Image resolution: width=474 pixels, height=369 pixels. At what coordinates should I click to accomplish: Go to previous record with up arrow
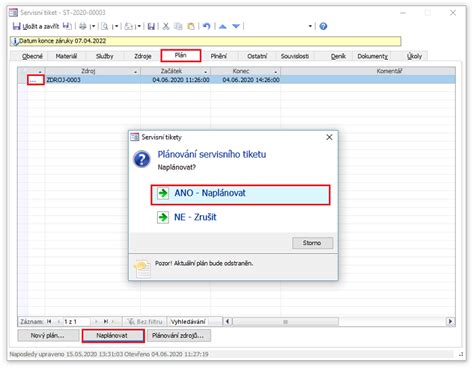tap(223, 26)
